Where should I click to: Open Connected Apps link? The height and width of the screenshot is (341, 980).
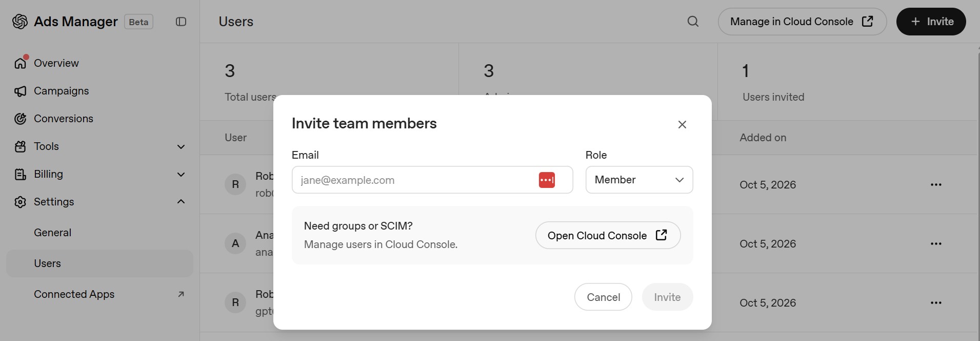click(74, 294)
